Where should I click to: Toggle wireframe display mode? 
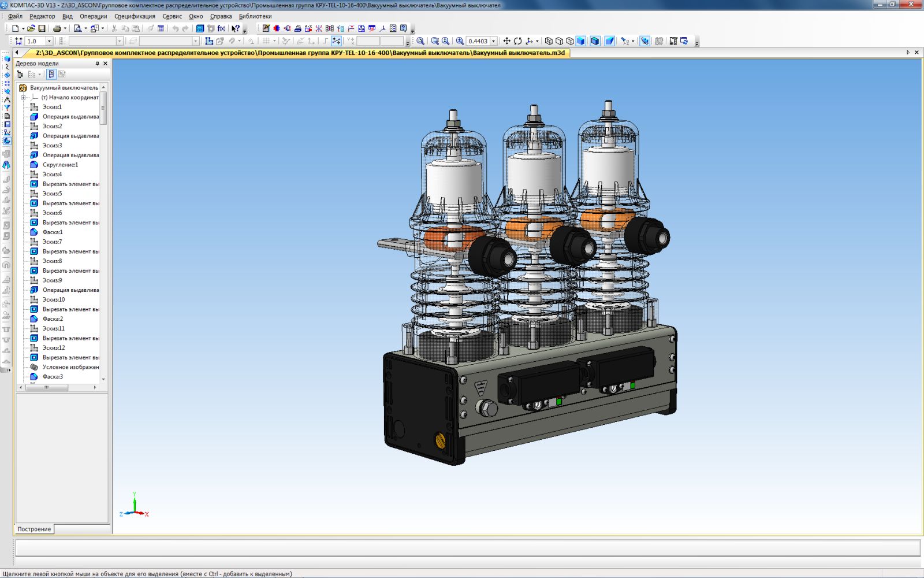click(x=549, y=41)
